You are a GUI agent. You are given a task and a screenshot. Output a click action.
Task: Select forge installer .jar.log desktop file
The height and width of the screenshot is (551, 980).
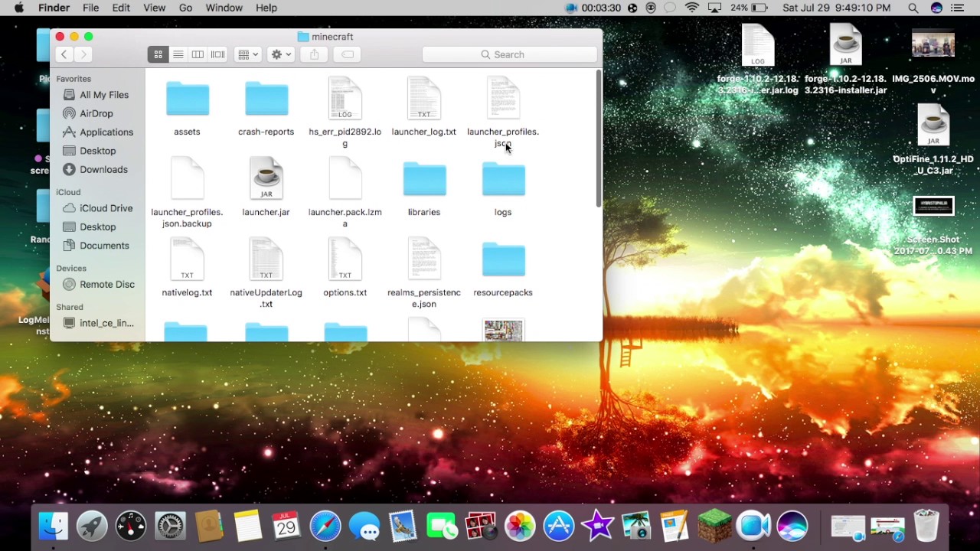click(x=757, y=46)
